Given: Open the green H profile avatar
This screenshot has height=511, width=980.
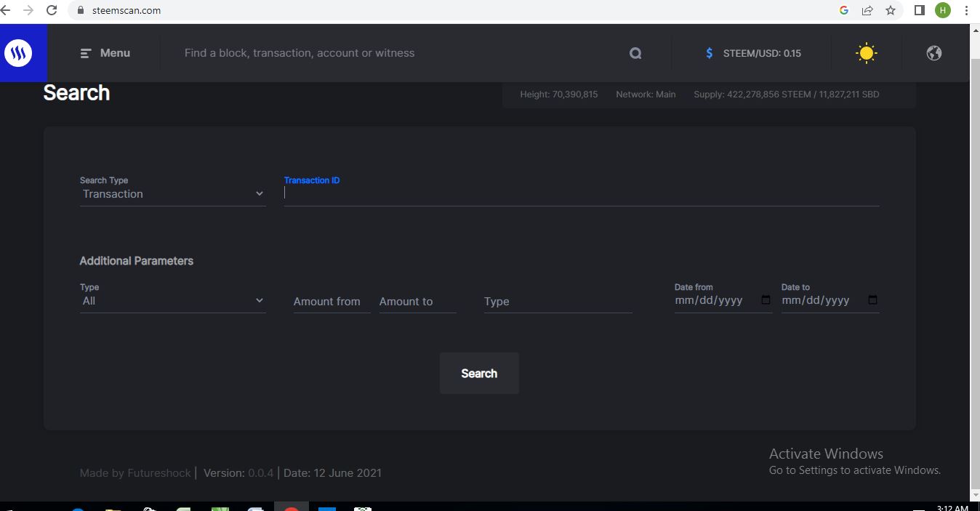Looking at the screenshot, I should [x=943, y=10].
